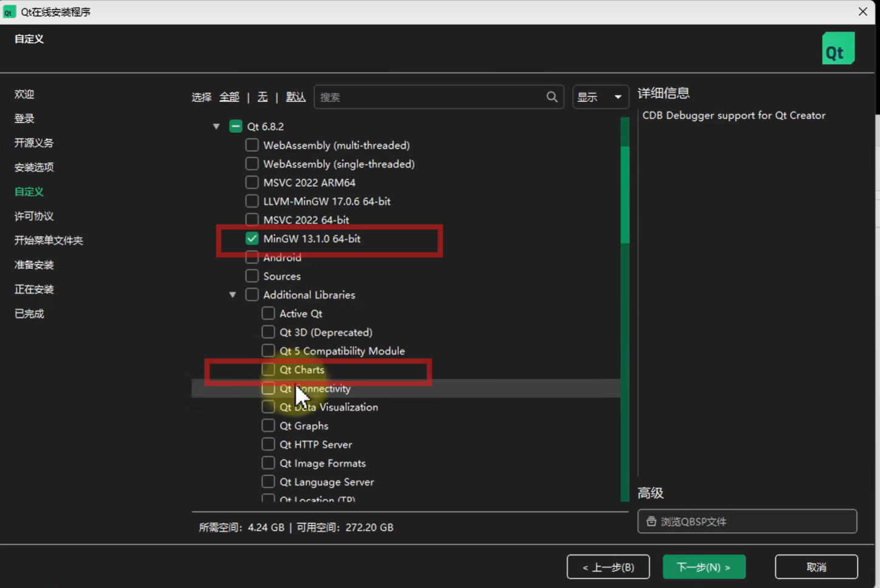This screenshot has height=588, width=880.
Task: Check the Qt Data Visualization checkbox
Action: point(268,407)
